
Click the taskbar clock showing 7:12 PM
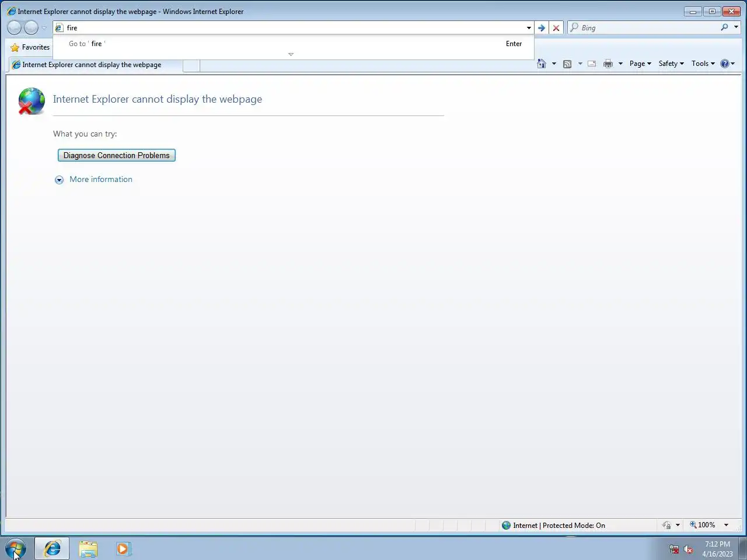(717, 549)
